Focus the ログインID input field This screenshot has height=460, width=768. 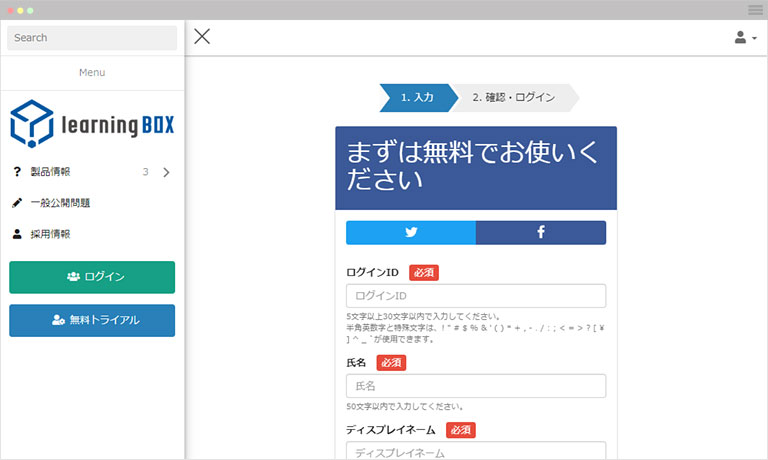point(476,296)
